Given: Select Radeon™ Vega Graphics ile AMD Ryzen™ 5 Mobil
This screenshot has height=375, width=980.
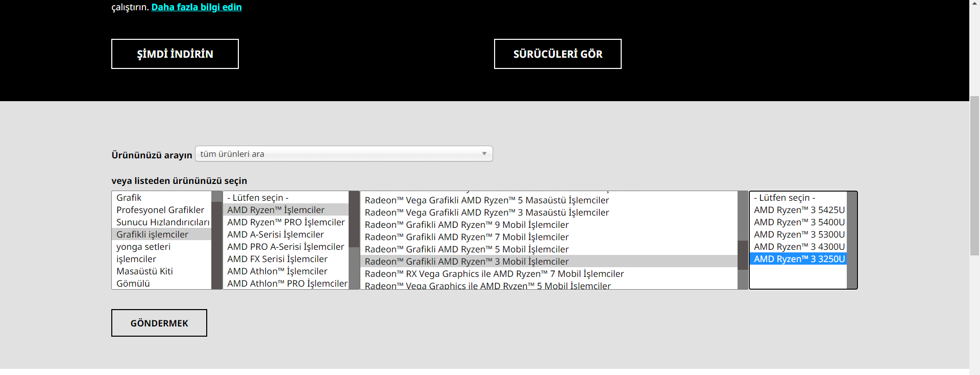Looking at the screenshot, I should pyautogui.click(x=549, y=285).
